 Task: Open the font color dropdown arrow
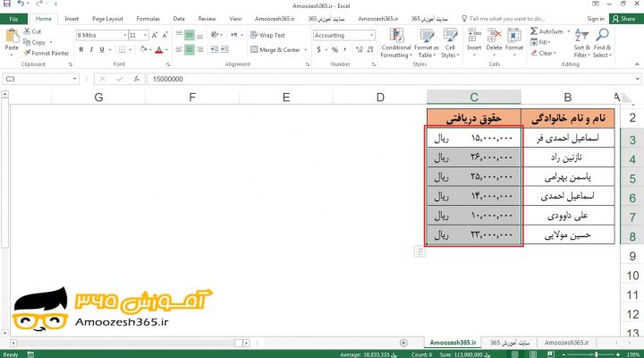point(166,50)
